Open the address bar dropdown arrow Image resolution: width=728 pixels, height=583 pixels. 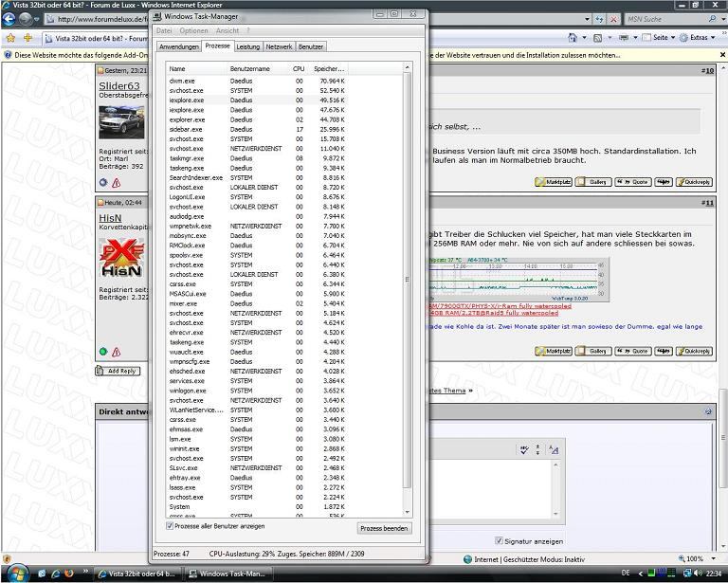click(x=588, y=19)
